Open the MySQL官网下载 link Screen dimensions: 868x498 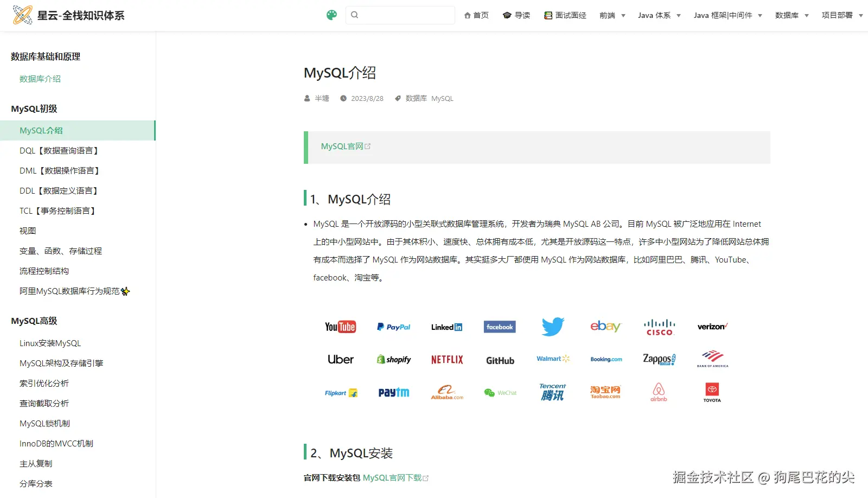(x=395, y=478)
